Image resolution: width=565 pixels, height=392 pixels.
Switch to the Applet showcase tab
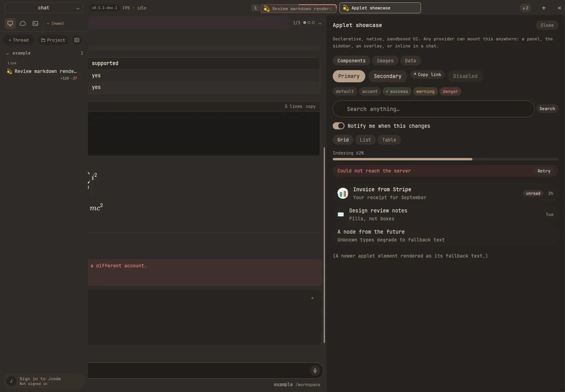click(380, 8)
